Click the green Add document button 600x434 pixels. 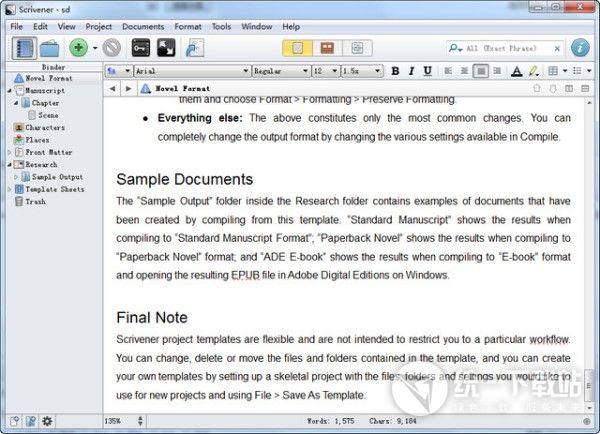[x=78, y=48]
